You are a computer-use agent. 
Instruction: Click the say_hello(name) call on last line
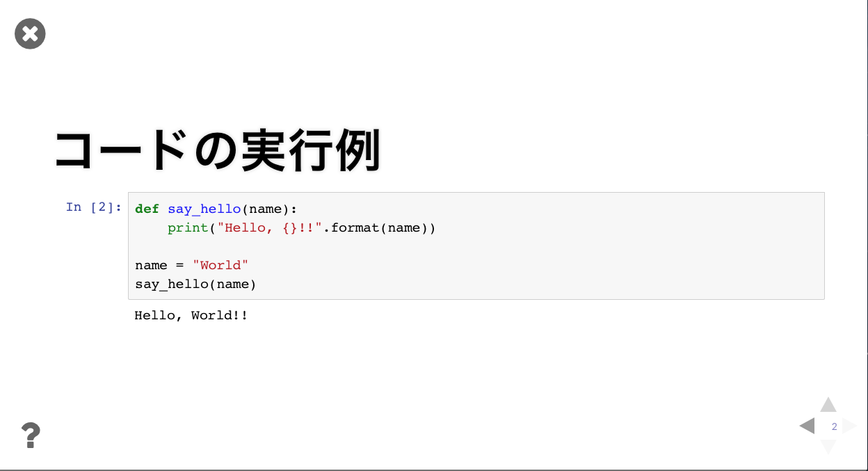[x=195, y=284]
